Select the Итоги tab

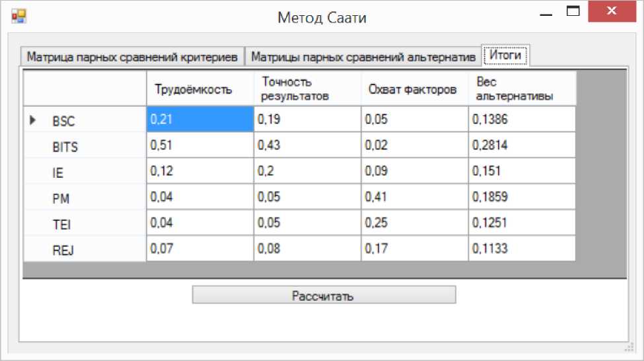[506, 56]
